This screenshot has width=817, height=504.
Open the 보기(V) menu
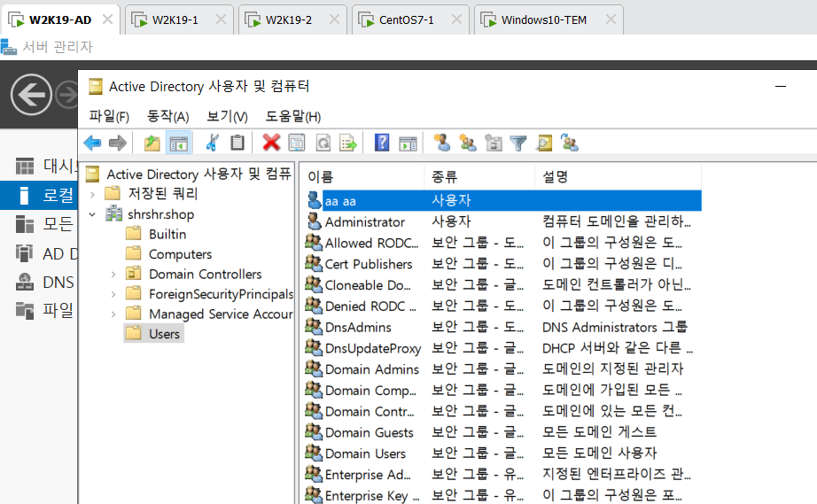pyautogui.click(x=227, y=116)
